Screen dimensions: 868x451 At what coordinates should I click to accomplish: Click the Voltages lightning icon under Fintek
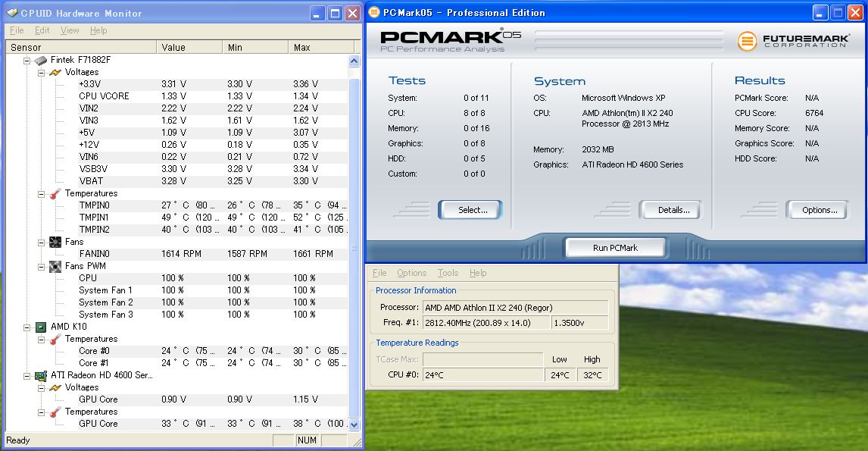(x=55, y=72)
